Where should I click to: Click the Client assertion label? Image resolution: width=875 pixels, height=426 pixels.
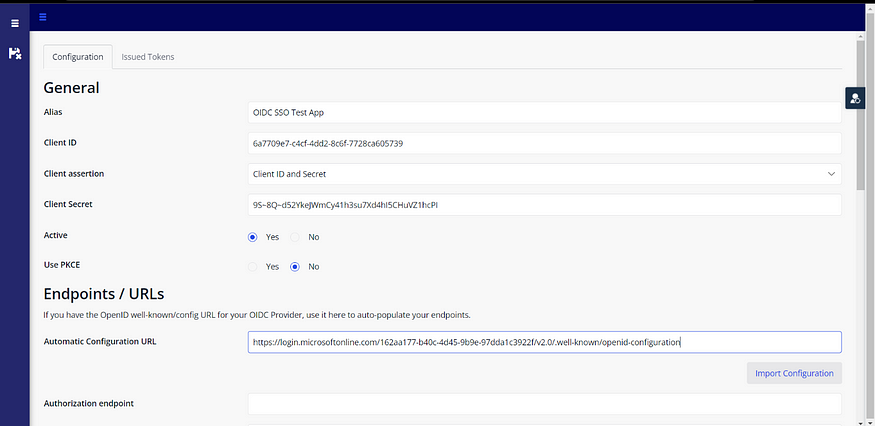point(74,174)
